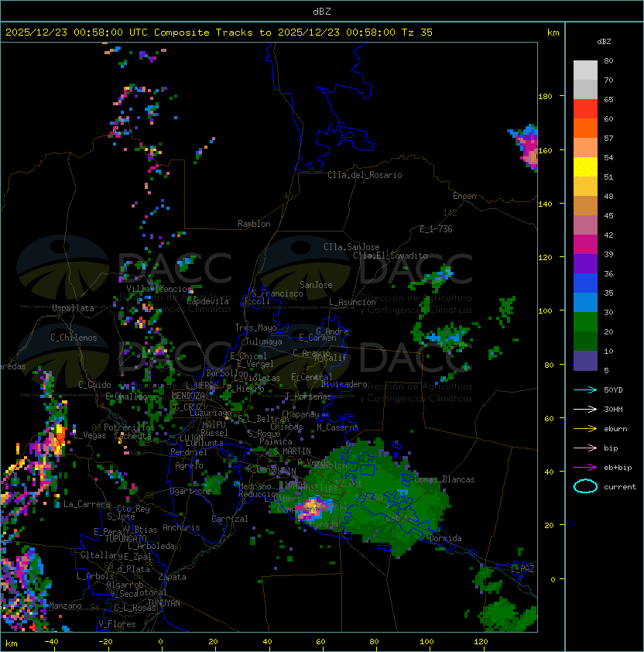Click the eb+bip magenta arrow legend icon
Viewport: 644px width, 652px height.
click(585, 468)
